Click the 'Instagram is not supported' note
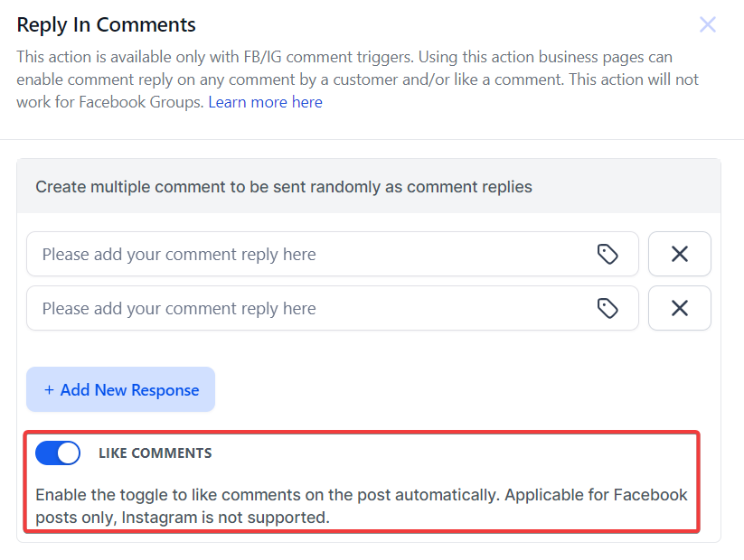Viewport: 744px width, 560px height. pos(226,518)
